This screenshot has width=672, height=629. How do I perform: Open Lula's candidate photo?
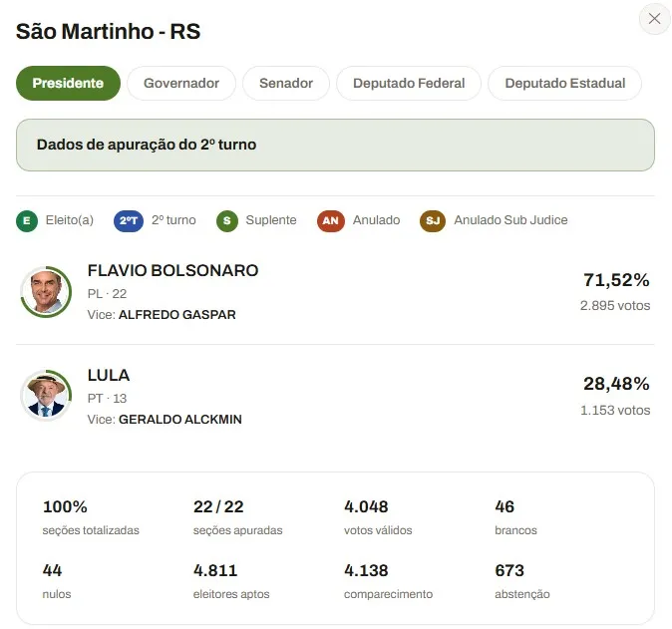46,395
